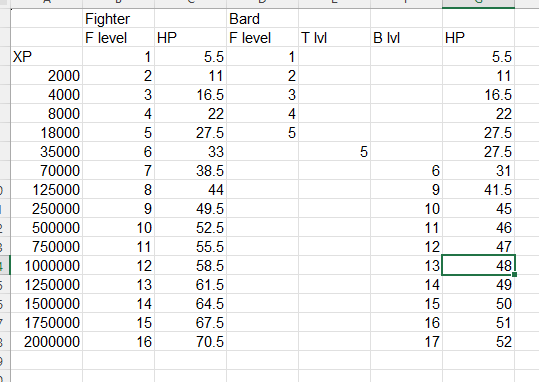The height and width of the screenshot is (382, 539).
Task: Select XP cell containing 18000
Action: [x=46, y=133]
